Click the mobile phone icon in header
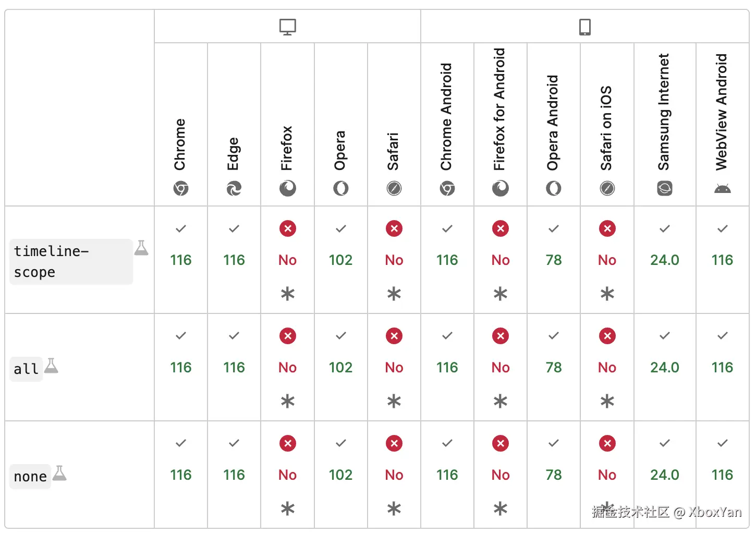Image resolution: width=756 pixels, height=533 pixels. (x=585, y=27)
